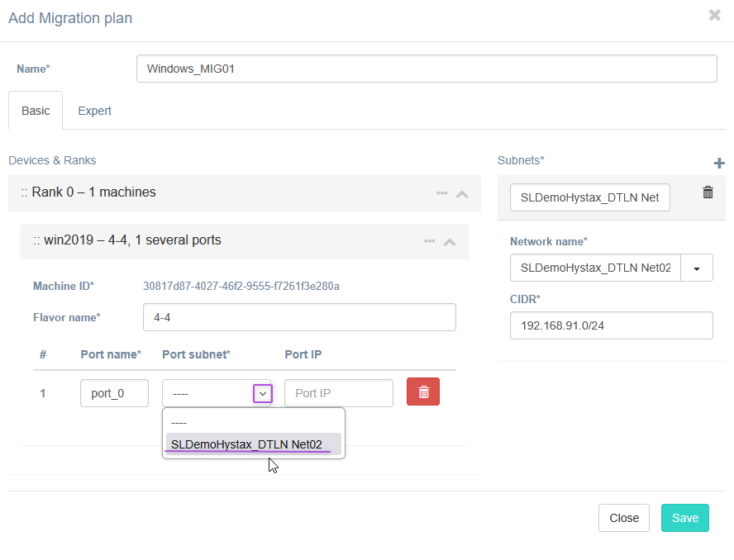734x560 pixels.
Task: Click the CIDR field showing 192.168.91.0/24
Action: [x=611, y=325]
